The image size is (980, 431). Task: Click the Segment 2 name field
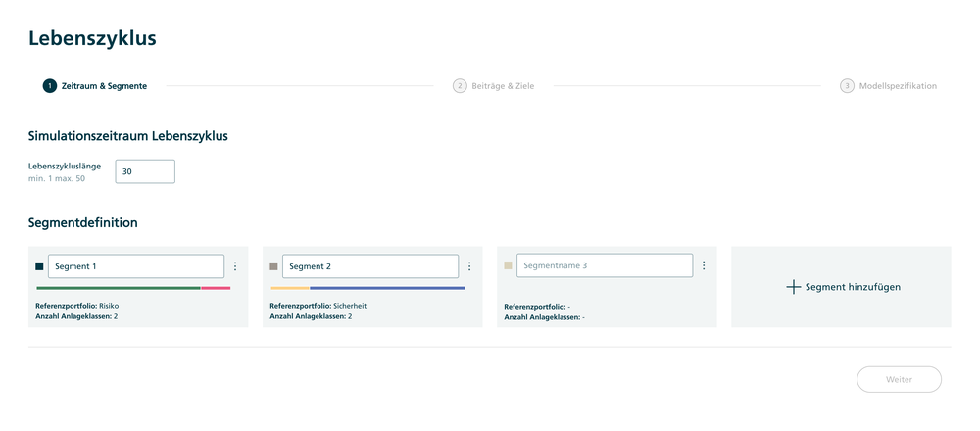[369, 266]
